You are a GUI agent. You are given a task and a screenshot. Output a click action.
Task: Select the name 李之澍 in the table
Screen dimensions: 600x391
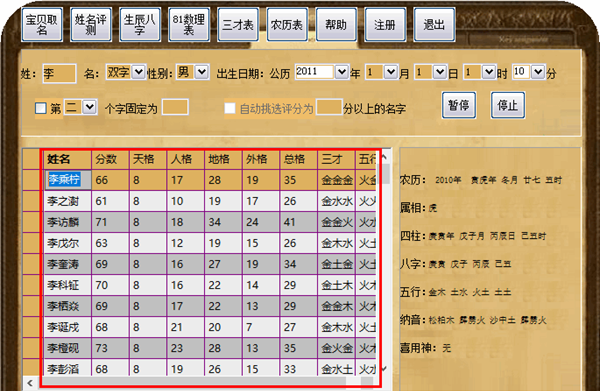tap(68, 201)
